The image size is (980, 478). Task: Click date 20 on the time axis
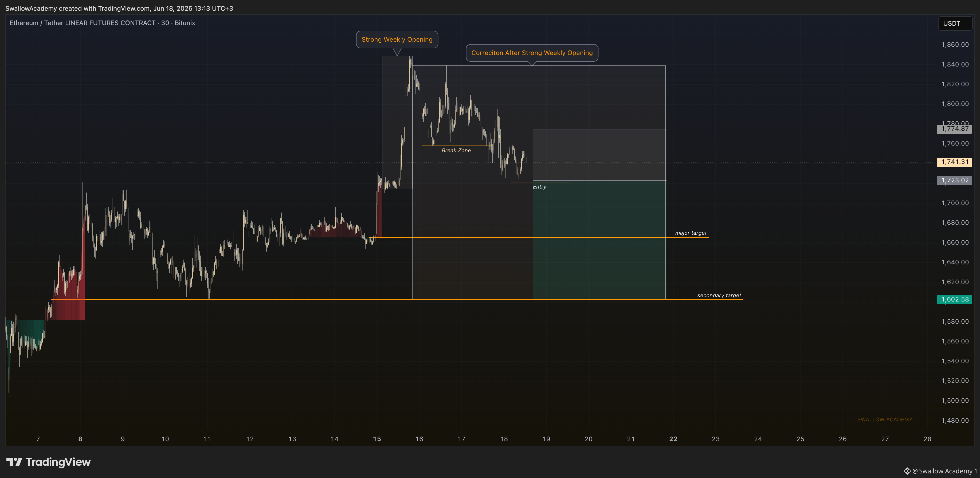589,439
